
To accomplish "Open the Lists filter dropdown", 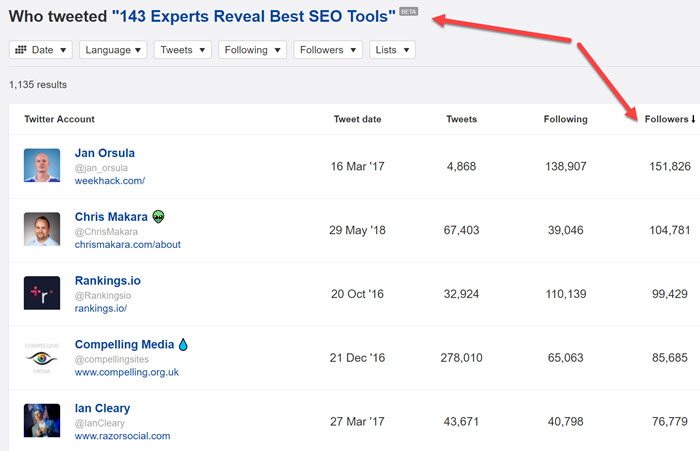I will pos(392,49).
